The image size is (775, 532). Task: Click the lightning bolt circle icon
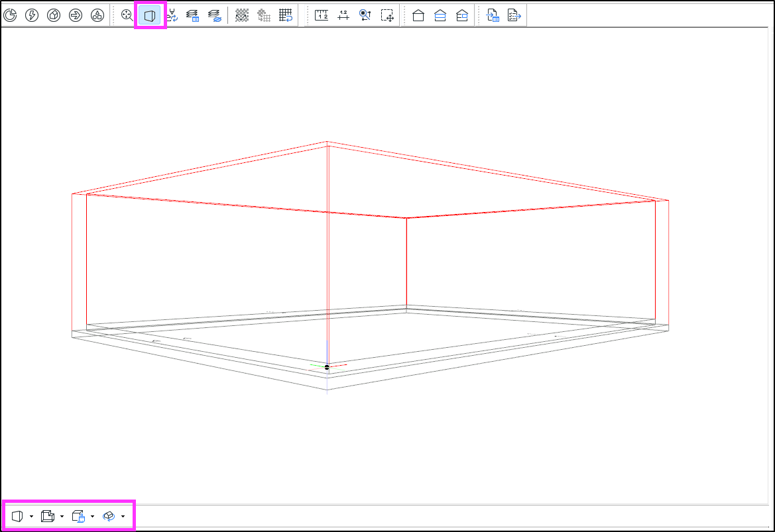[32, 15]
